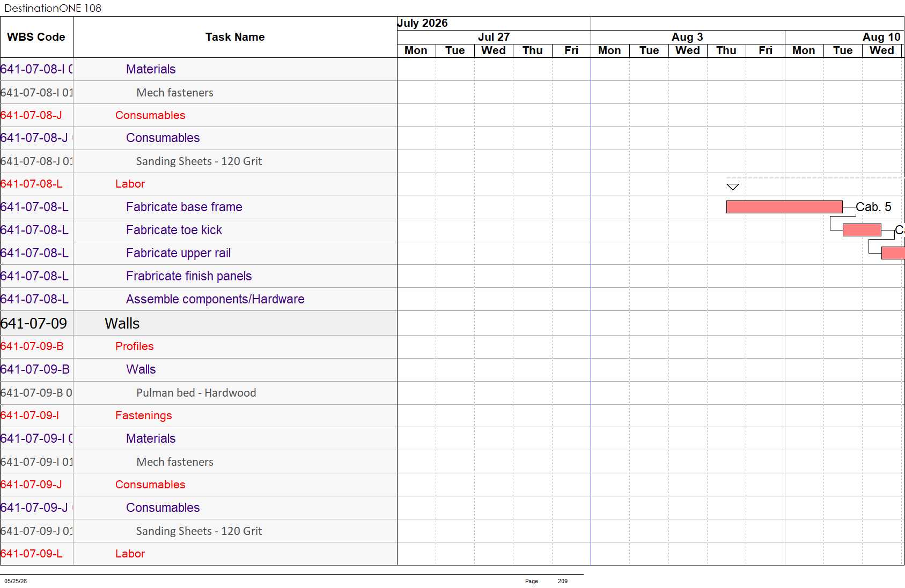
Task: Select the Assemble components/Hardware task
Action: coord(215,299)
